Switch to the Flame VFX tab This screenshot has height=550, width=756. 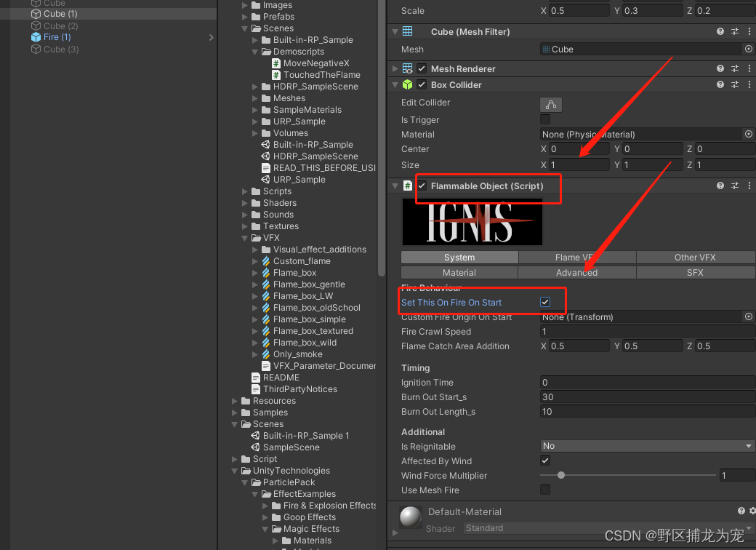576,257
